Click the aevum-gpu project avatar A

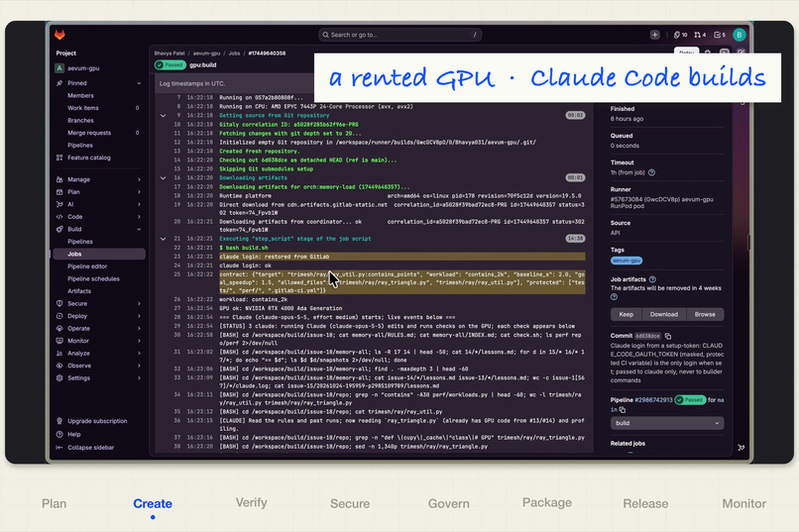(x=59, y=68)
